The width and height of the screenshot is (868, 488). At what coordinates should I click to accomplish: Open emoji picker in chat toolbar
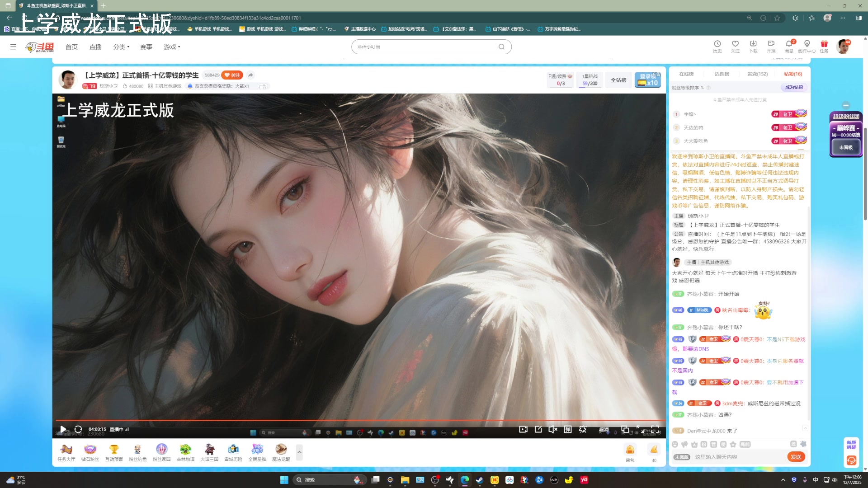[675, 444]
